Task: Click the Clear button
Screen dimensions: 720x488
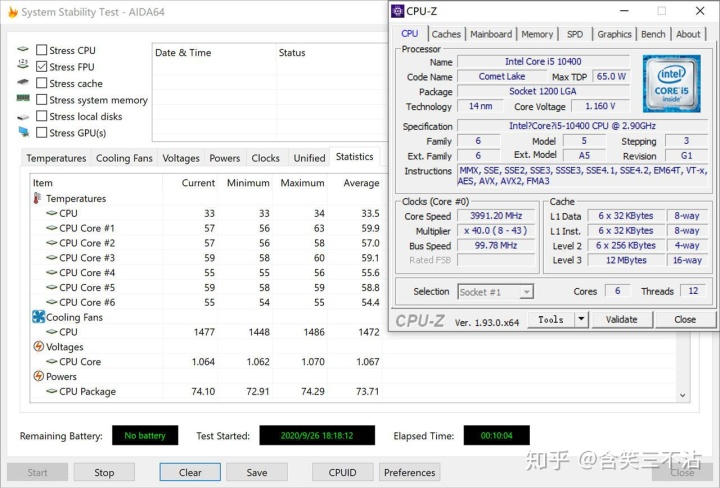Action: click(x=190, y=472)
